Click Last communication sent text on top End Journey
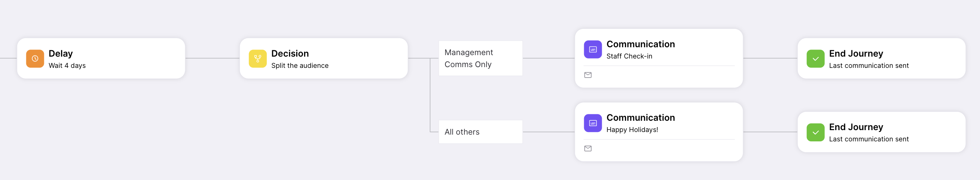The height and width of the screenshot is (180, 980). pyautogui.click(x=869, y=66)
